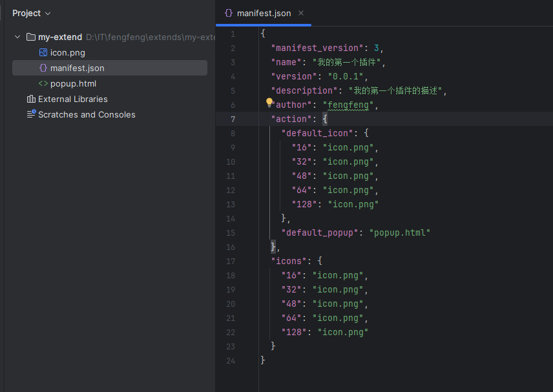Select the manifest.json editor tab
553x392 pixels.
(x=264, y=13)
